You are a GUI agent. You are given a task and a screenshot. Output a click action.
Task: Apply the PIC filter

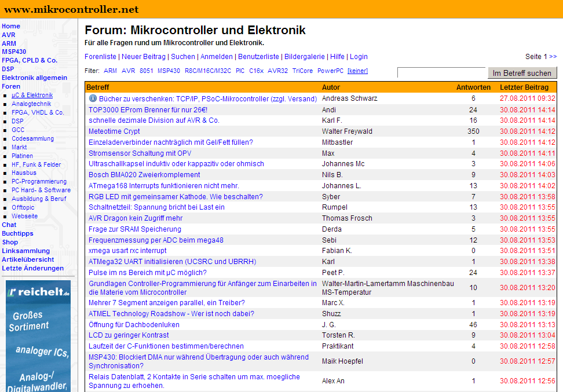point(240,71)
